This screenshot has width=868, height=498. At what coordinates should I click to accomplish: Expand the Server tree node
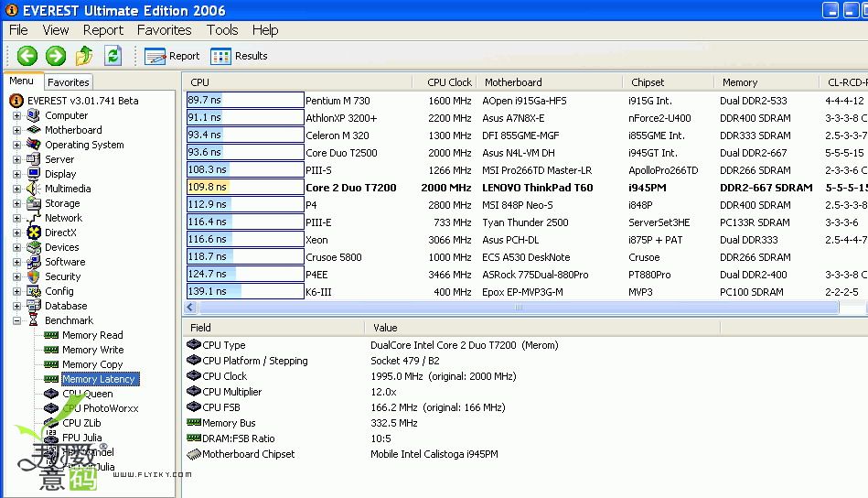tap(16, 159)
